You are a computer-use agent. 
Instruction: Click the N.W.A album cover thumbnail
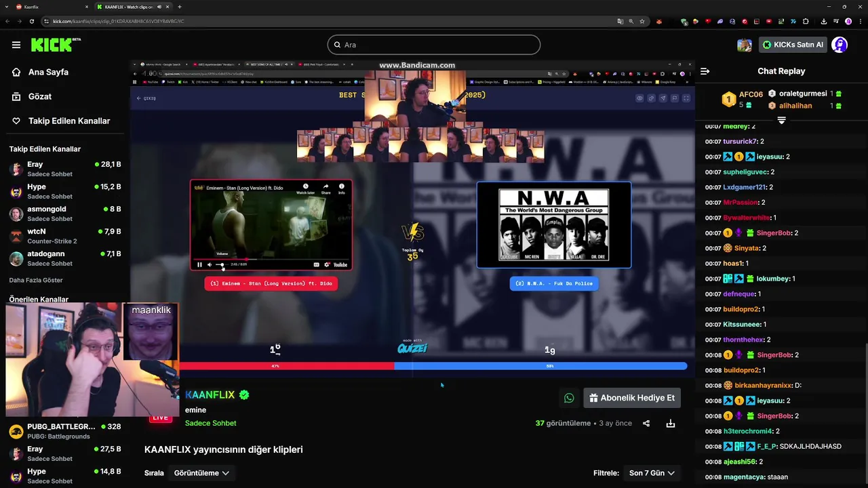[554, 225]
